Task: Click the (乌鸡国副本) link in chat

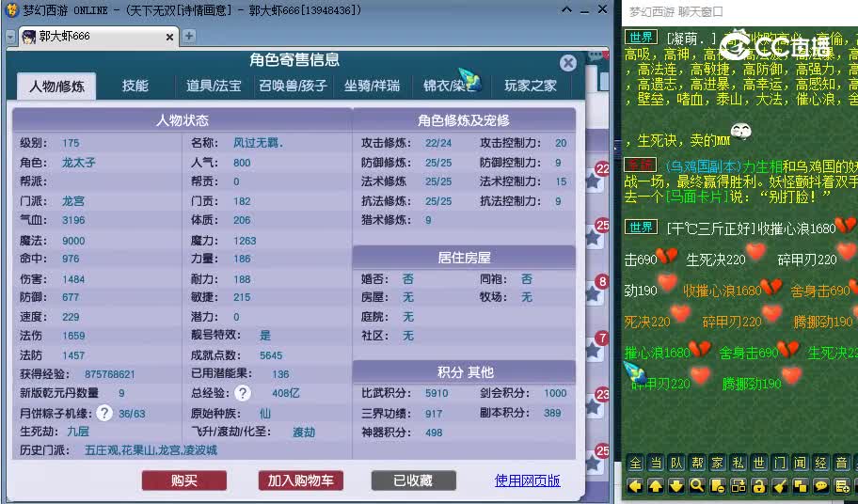Action: coord(703,166)
